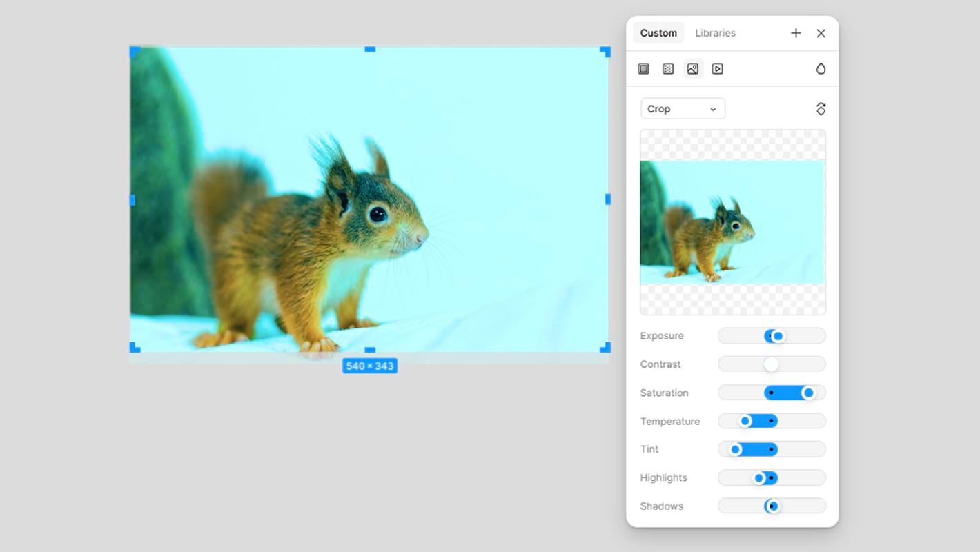Close the fill picker panel
The height and width of the screenshot is (552, 980).
[821, 33]
